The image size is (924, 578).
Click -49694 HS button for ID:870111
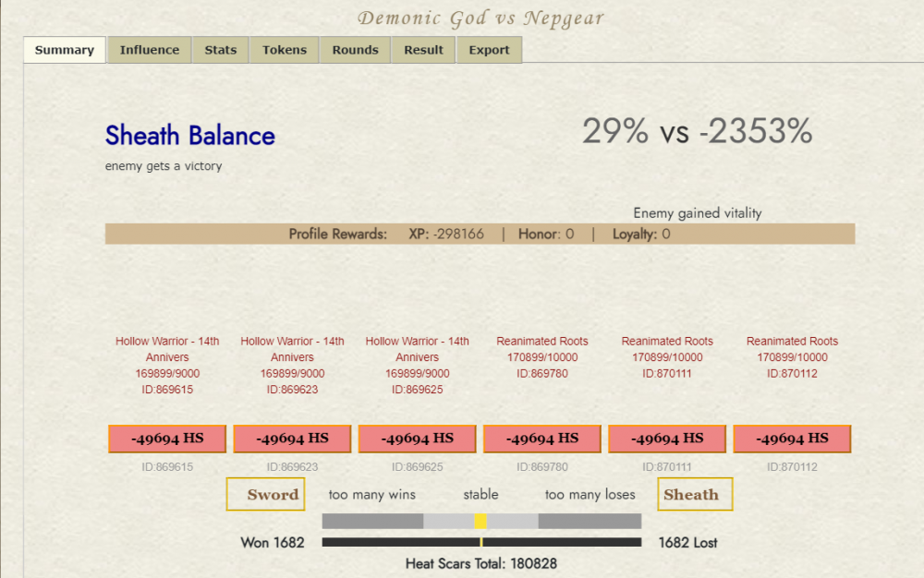(667, 439)
